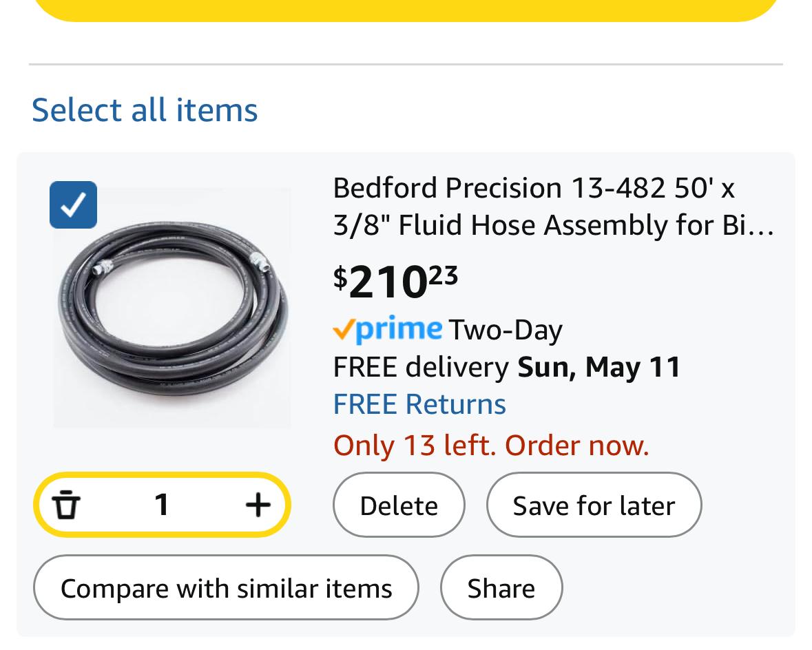Increase quantity with the plus icon

[258, 505]
